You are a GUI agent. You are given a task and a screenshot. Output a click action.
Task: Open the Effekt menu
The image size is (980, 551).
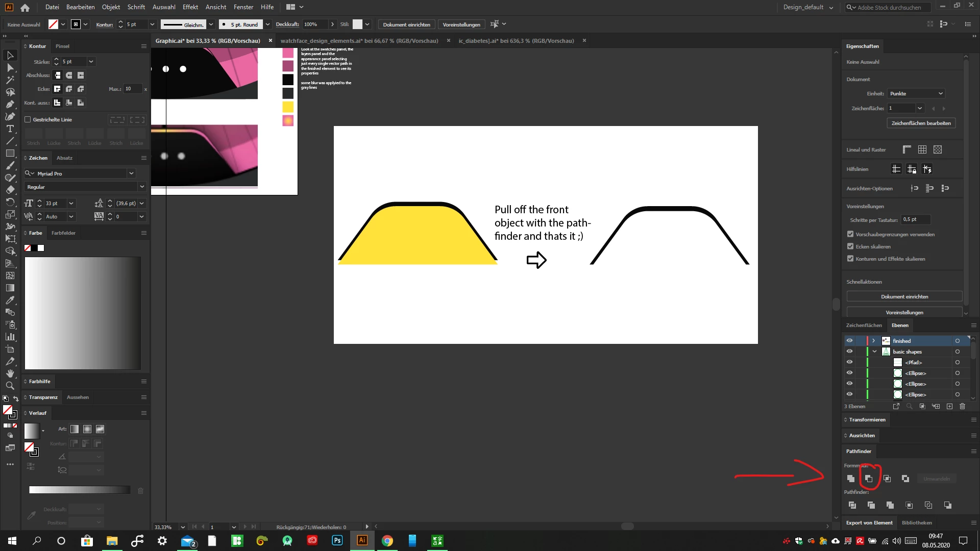(190, 7)
